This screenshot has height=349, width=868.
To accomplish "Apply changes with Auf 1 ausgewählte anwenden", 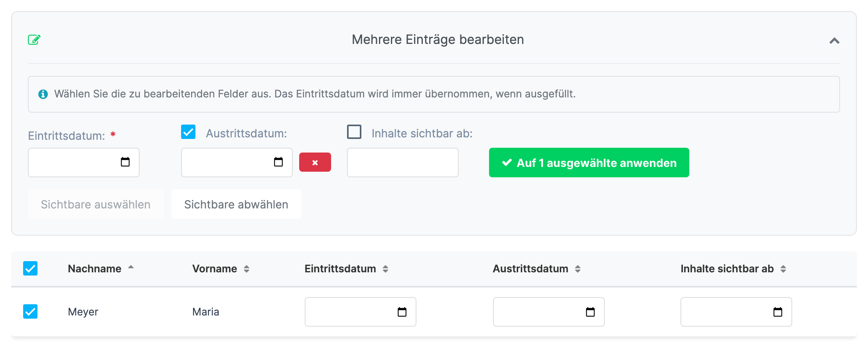I will 589,163.
